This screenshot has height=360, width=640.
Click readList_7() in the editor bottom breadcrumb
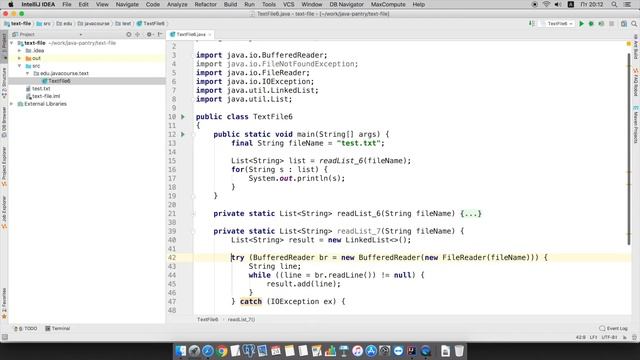click(241, 320)
